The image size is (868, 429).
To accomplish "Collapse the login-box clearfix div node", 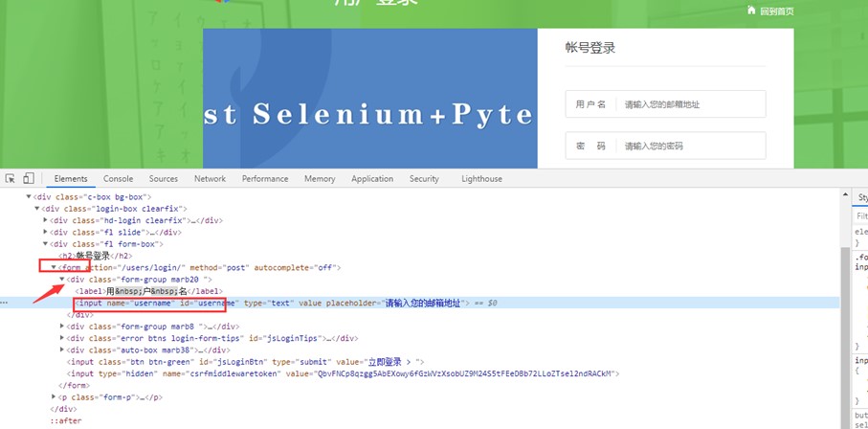I will coord(37,209).
